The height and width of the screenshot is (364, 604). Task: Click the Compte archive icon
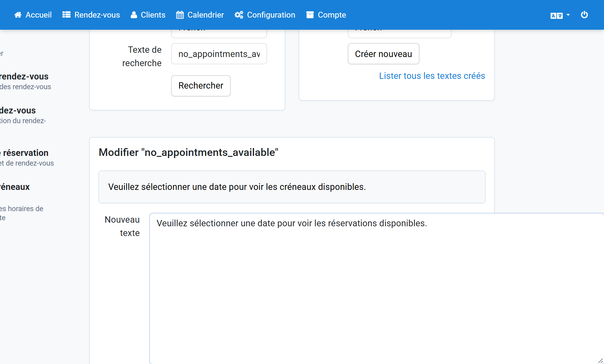click(x=310, y=15)
